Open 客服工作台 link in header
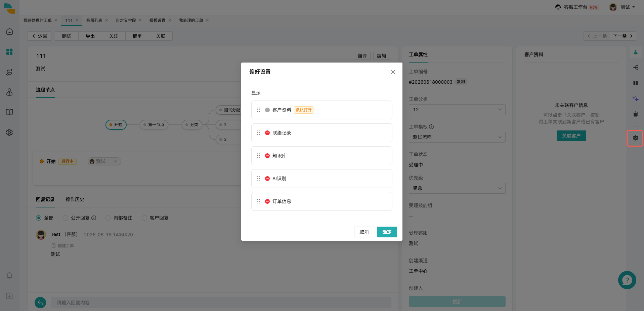 click(576, 7)
